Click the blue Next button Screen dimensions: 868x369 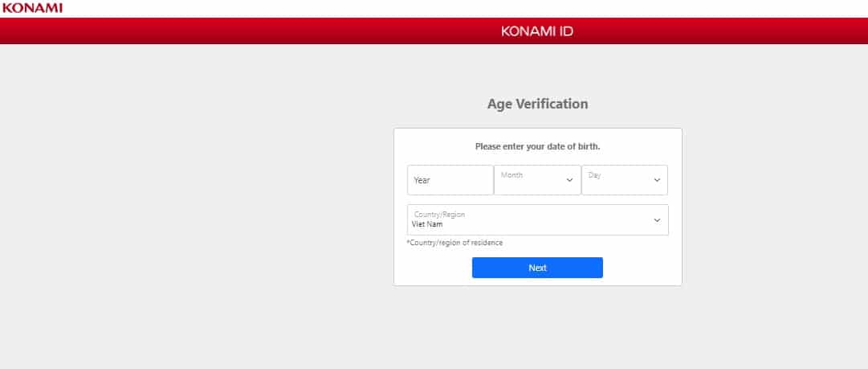537,268
